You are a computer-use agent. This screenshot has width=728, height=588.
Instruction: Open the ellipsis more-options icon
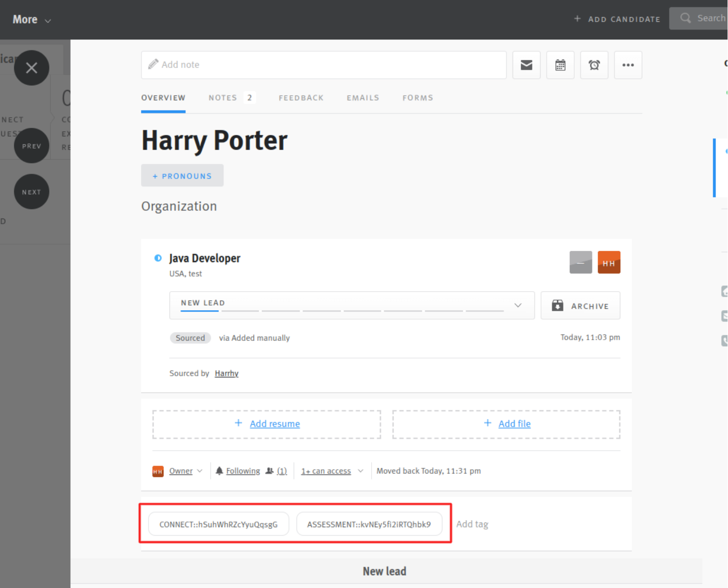628,65
